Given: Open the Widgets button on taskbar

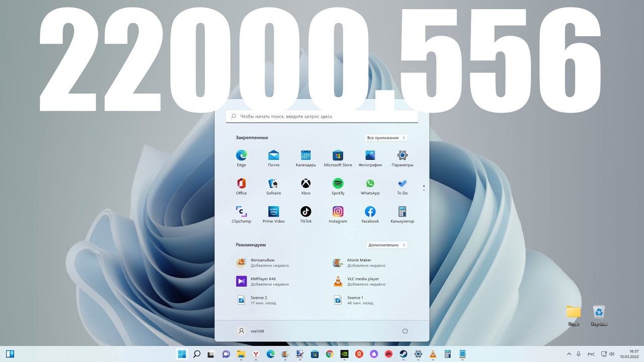Looking at the screenshot, I should 10,354.
